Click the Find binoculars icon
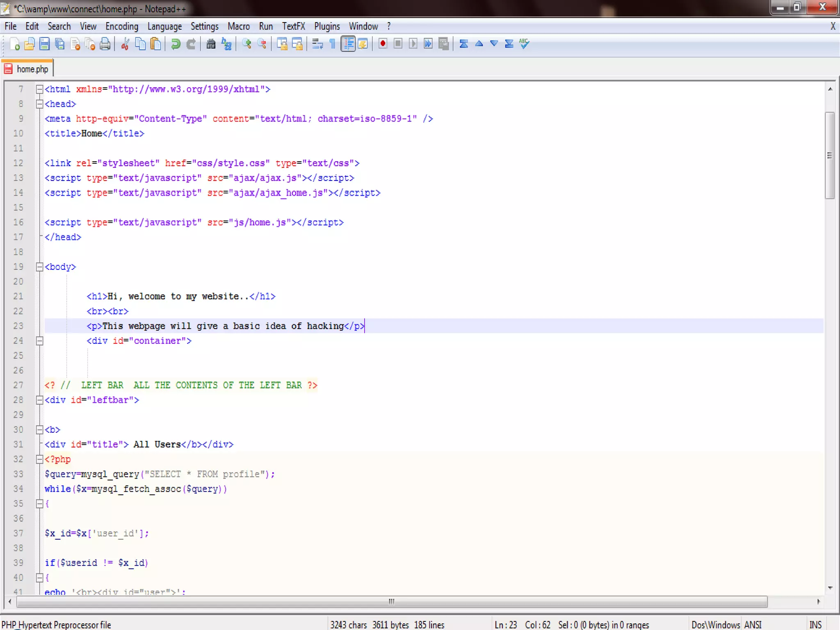 coord(211,44)
